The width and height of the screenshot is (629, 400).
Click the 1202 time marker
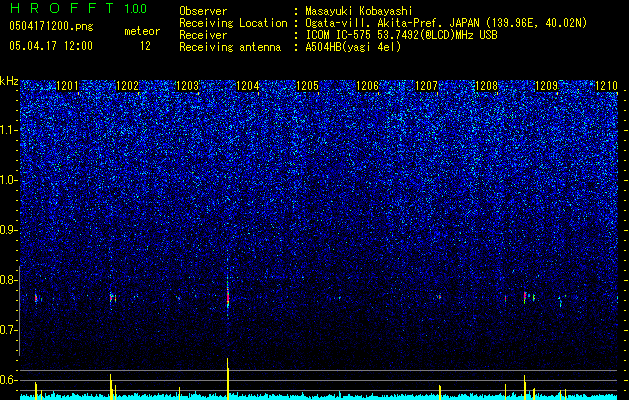tap(127, 86)
